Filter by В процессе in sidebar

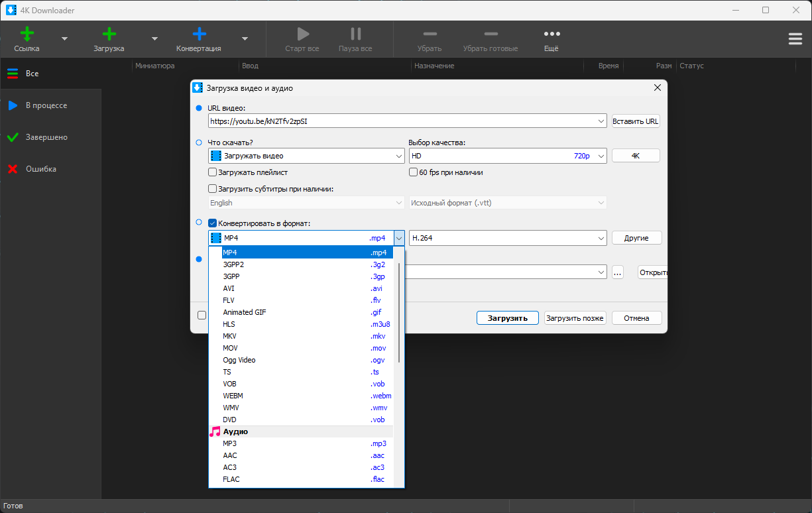(x=50, y=105)
